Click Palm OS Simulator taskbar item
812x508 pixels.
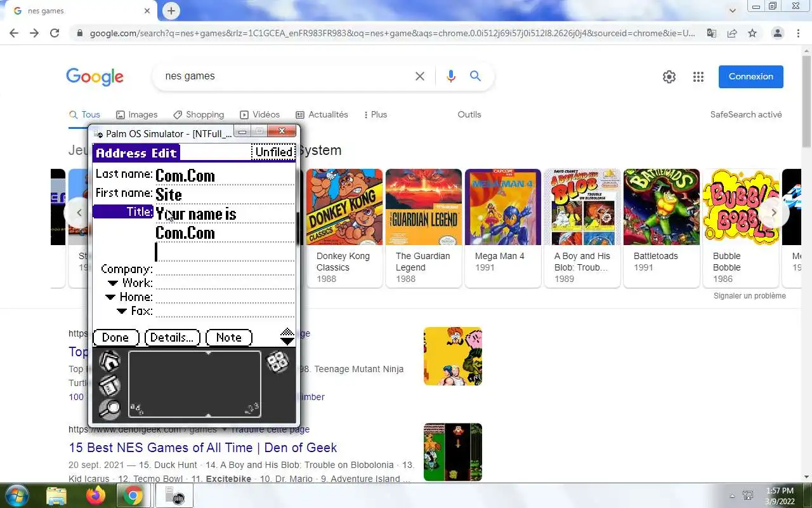pos(174,495)
